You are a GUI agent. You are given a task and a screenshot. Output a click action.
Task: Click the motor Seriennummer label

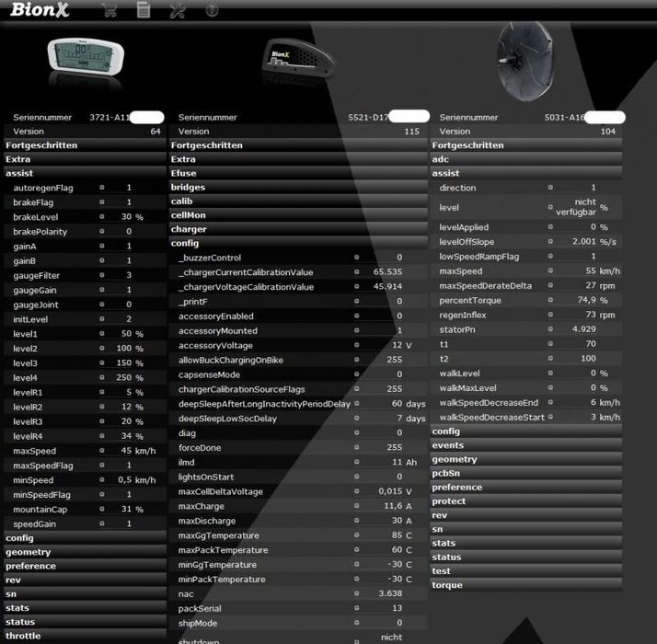pyautogui.click(x=469, y=118)
